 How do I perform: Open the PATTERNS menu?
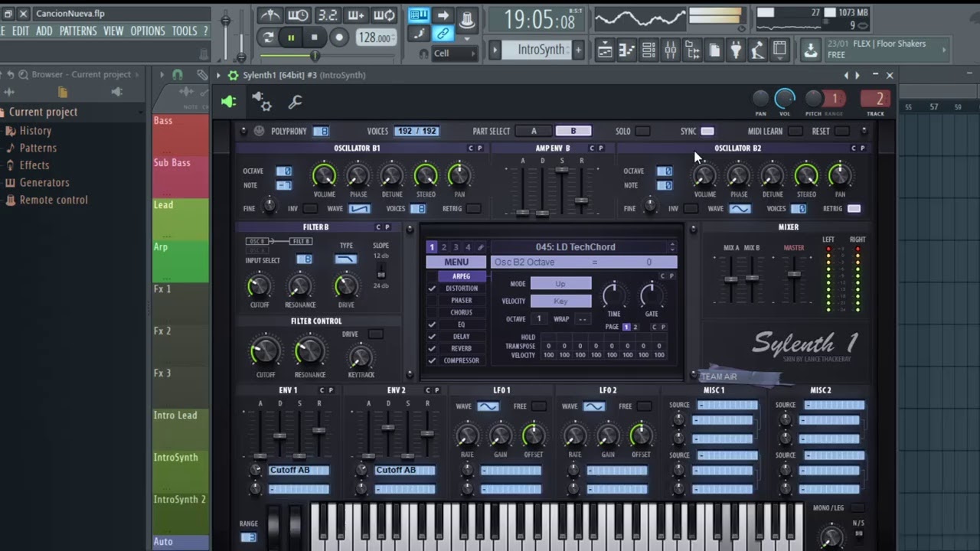tap(78, 31)
